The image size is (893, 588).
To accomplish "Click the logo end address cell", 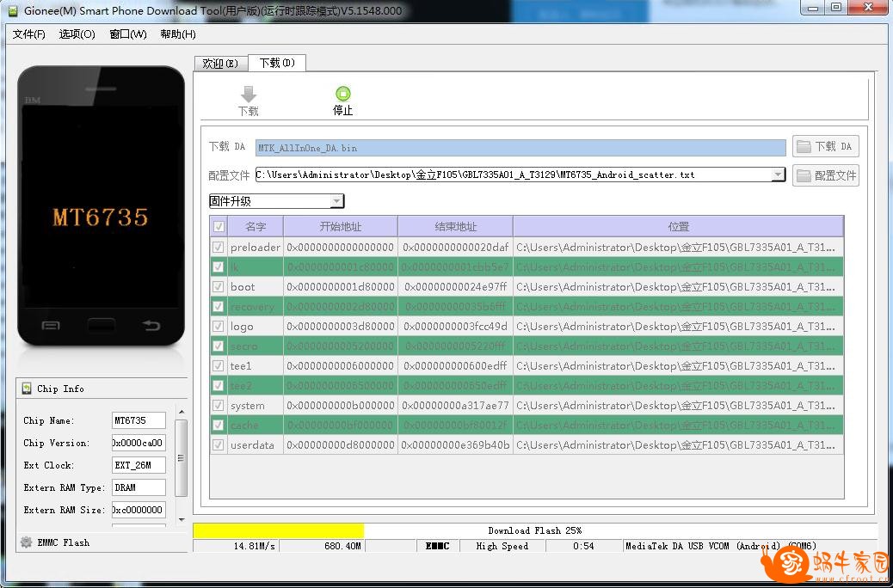I will [456, 326].
